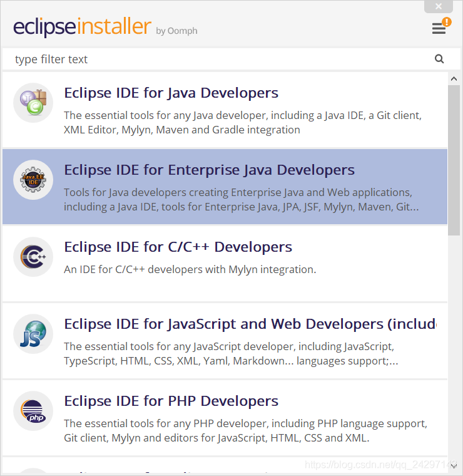Image resolution: width=463 pixels, height=476 pixels.
Task: Click the Java EE IDE gear icon
Action: click(x=33, y=180)
